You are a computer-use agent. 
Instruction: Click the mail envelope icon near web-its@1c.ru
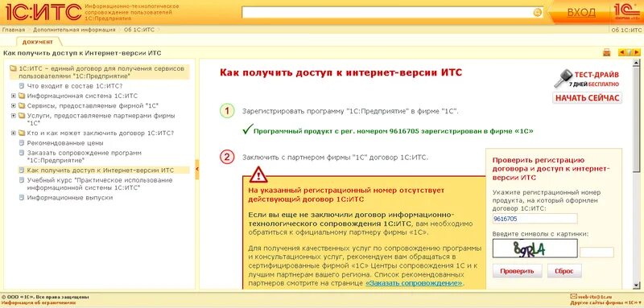pyautogui.click(x=574, y=296)
